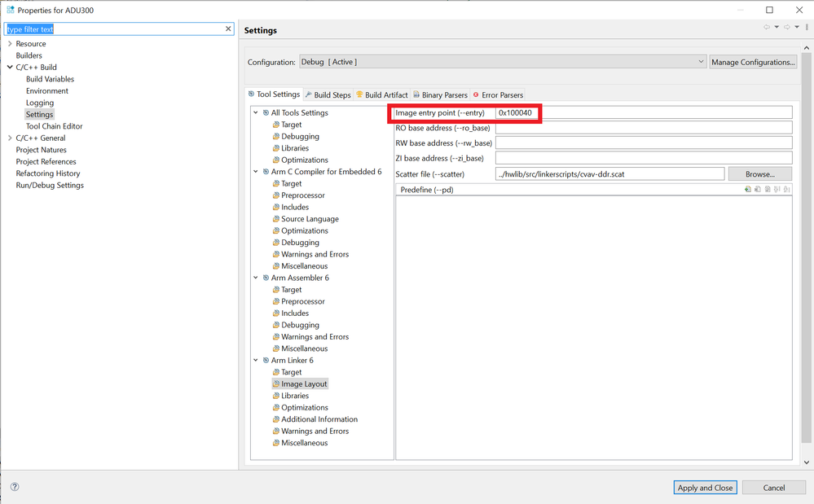
Task: Open Environment page
Action: [46, 90]
